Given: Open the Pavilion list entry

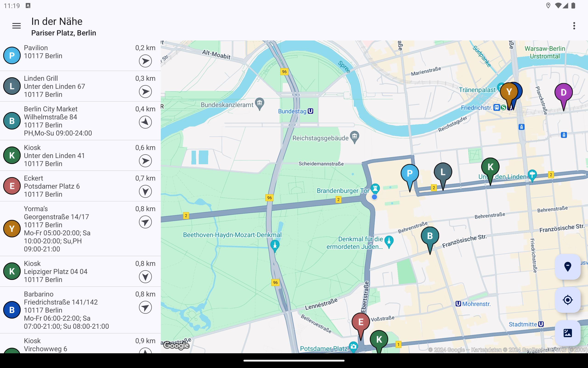Looking at the screenshot, I should click(80, 56).
